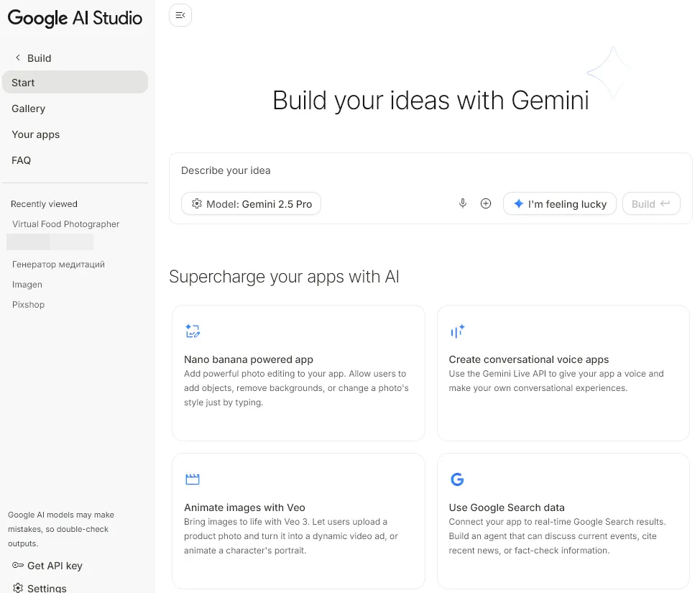This screenshot has width=700, height=593.
Task: Click the Settings gear icon in sidebar
Action: tap(18, 588)
